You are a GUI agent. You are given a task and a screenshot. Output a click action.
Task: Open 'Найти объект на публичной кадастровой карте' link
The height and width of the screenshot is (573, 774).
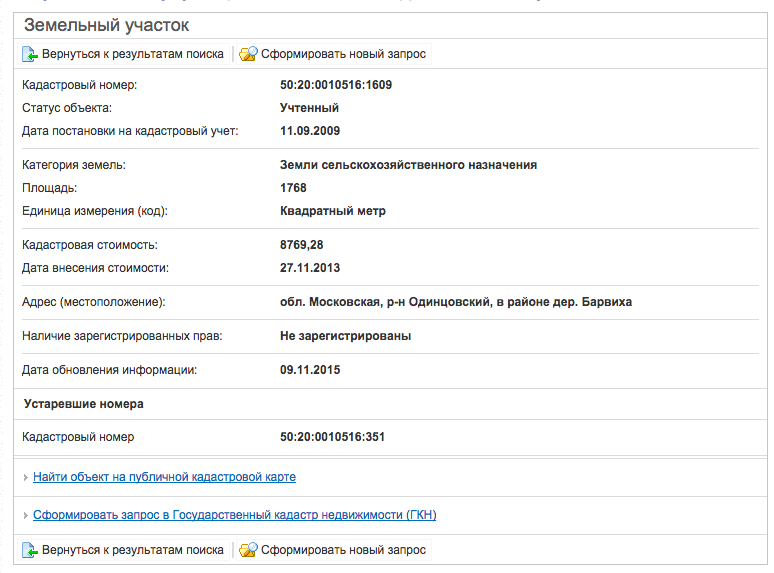164,477
